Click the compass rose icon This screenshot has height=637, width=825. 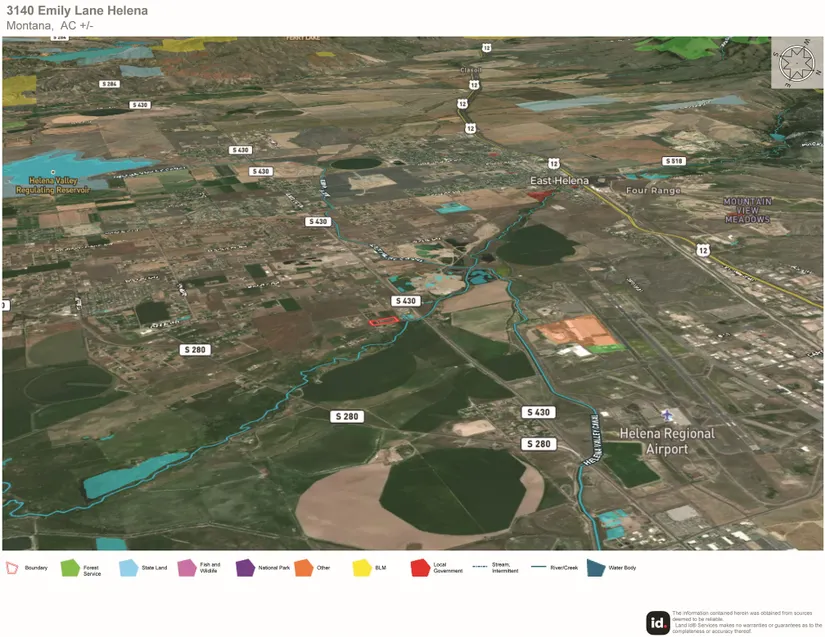[x=795, y=62]
